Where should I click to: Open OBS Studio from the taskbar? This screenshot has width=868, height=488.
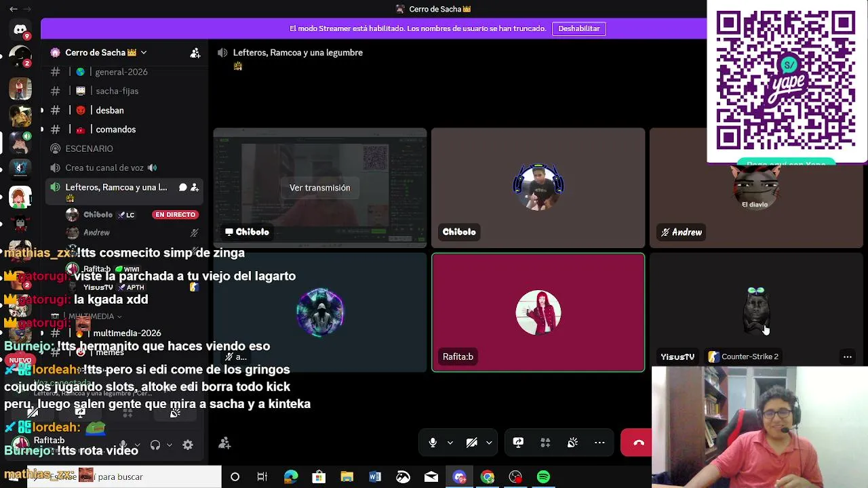515,477
